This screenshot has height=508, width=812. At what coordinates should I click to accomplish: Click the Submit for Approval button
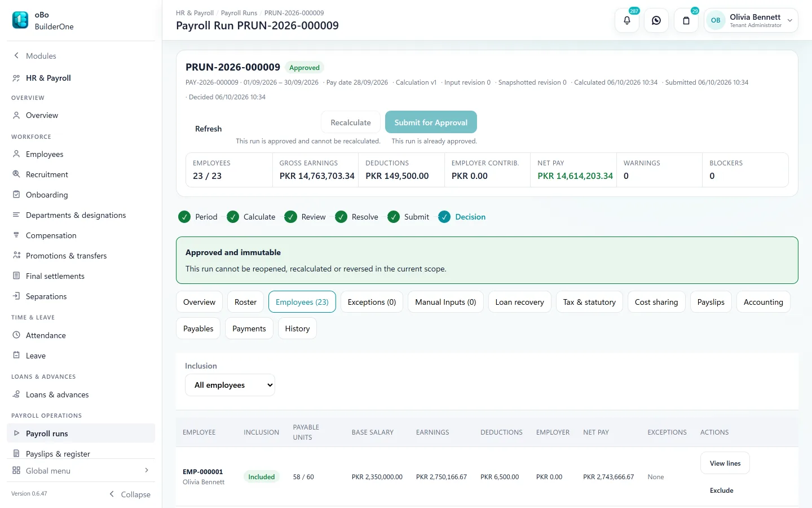(431, 122)
